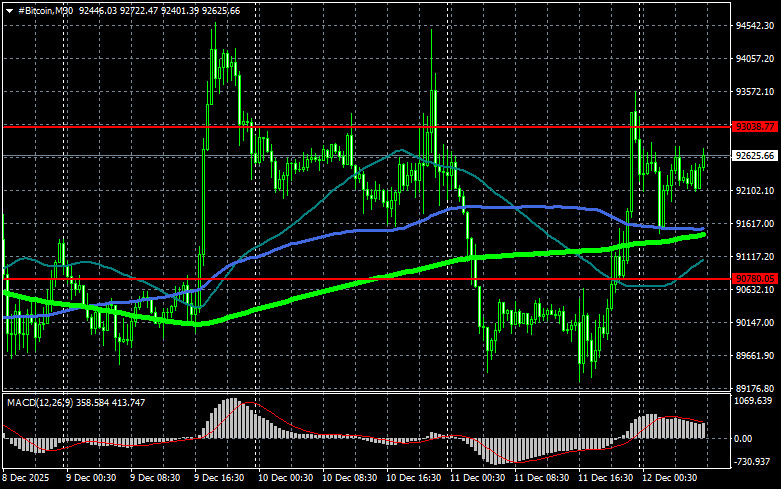Click the 92102.10 price scale value
This screenshot has height=489, width=781.
coord(755,191)
